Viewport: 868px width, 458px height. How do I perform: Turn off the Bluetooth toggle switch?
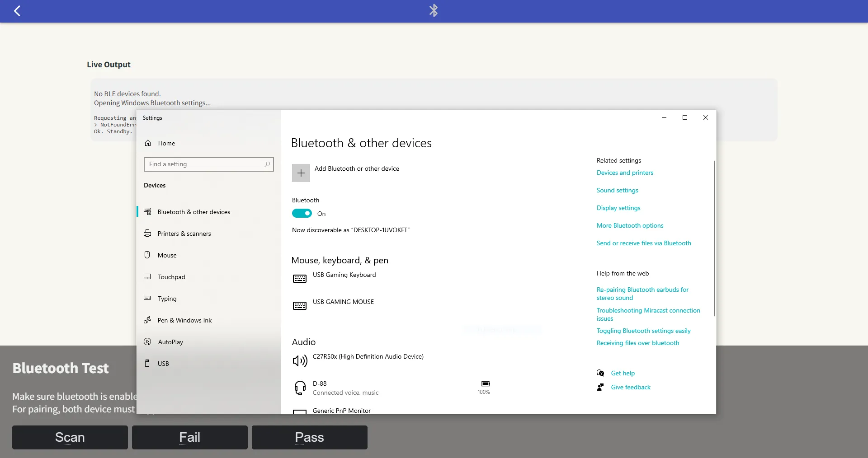pos(302,213)
